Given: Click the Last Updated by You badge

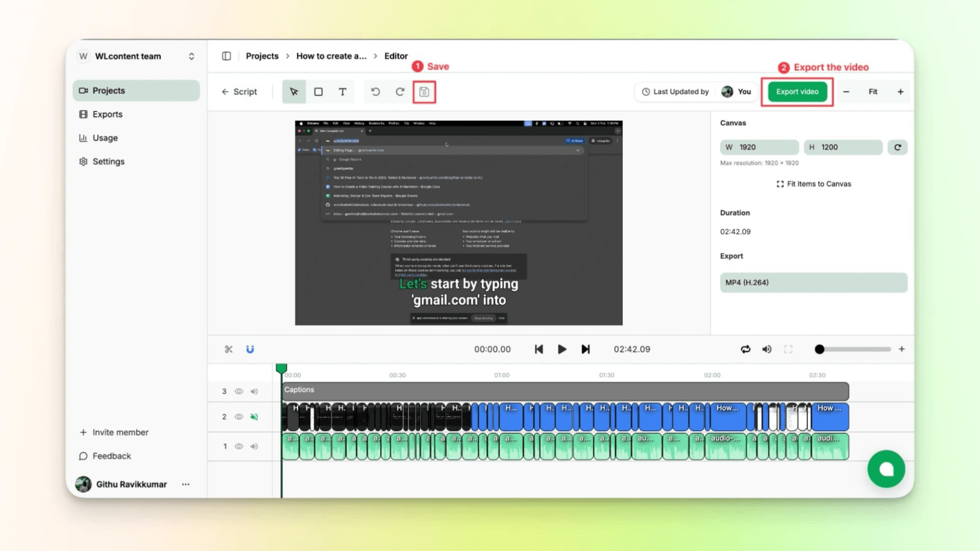Looking at the screenshot, I should pyautogui.click(x=696, y=92).
